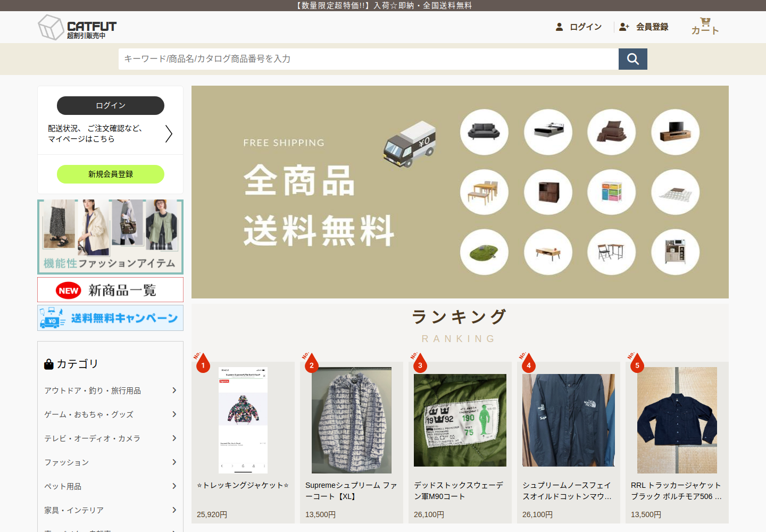Image resolution: width=766 pixels, height=532 pixels.
Task: Click title RRL トラッカージャケット ブラック
Action: tap(676, 491)
